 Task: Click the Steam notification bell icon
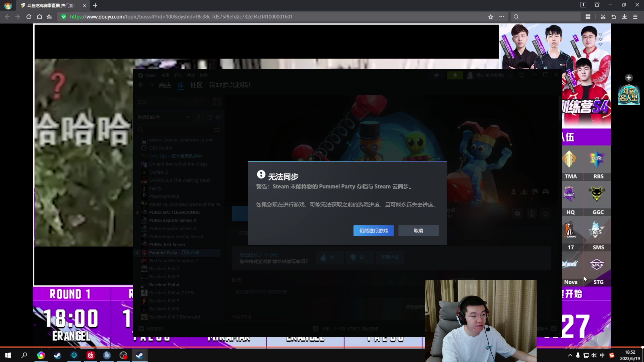[455, 75]
